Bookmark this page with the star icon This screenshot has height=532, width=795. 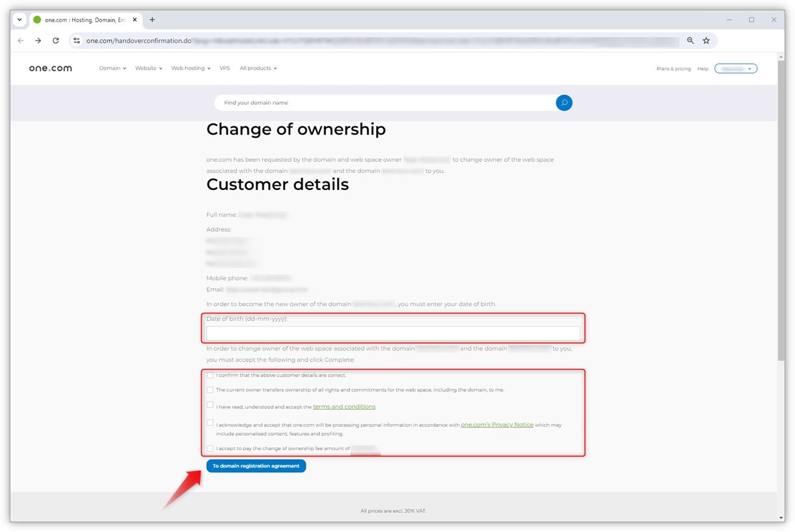tap(707, 40)
